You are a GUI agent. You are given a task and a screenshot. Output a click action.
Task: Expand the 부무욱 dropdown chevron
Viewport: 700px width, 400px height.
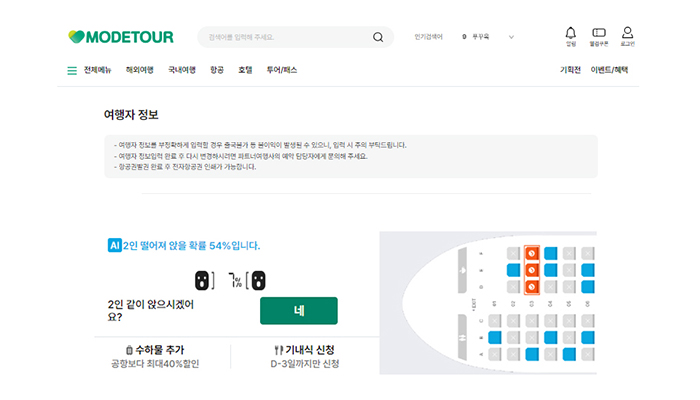tap(511, 37)
